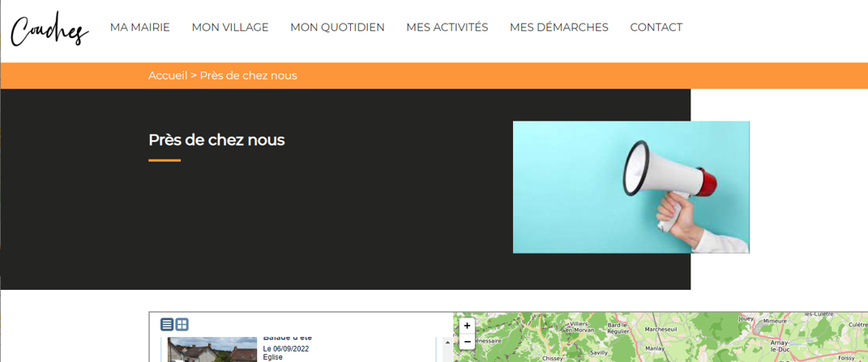Click the Couches handwritten logo

pos(50,31)
